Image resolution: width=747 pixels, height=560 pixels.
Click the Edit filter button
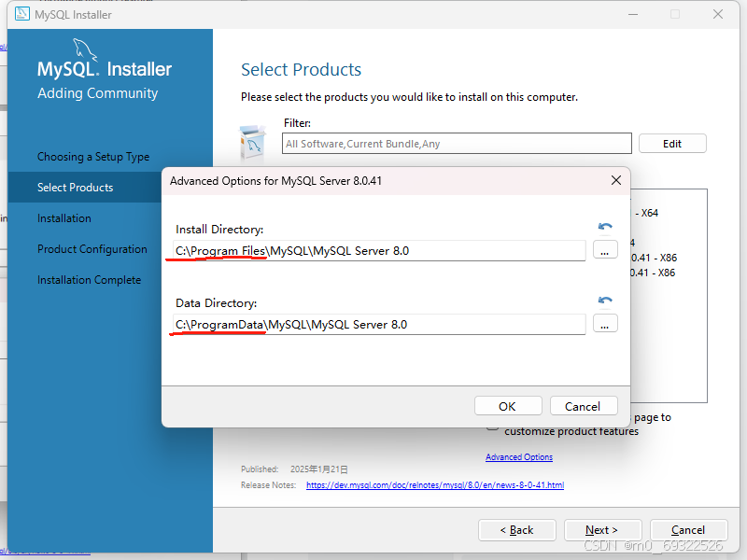coord(672,144)
